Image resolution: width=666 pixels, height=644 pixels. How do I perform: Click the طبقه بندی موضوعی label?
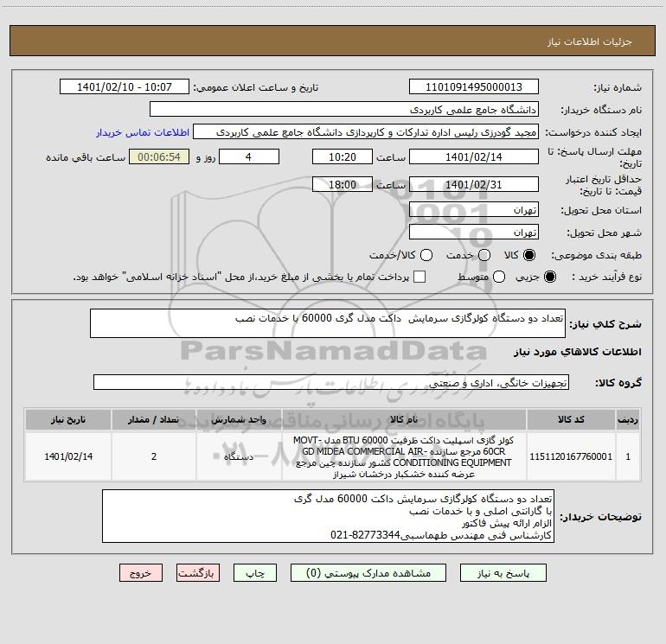(x=596, y=255)
